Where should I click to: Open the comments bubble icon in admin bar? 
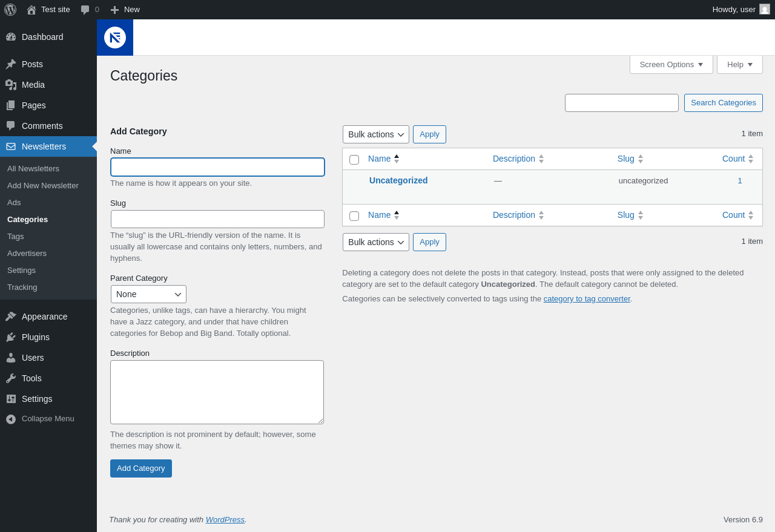coord(85,10)
